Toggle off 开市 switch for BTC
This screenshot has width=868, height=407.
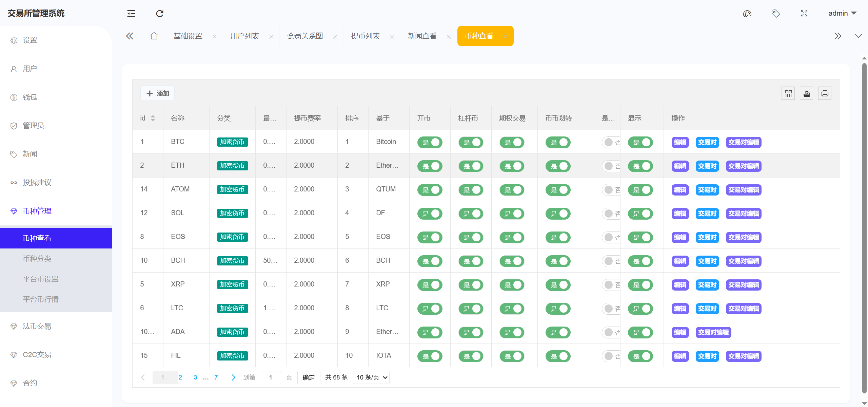430,142
